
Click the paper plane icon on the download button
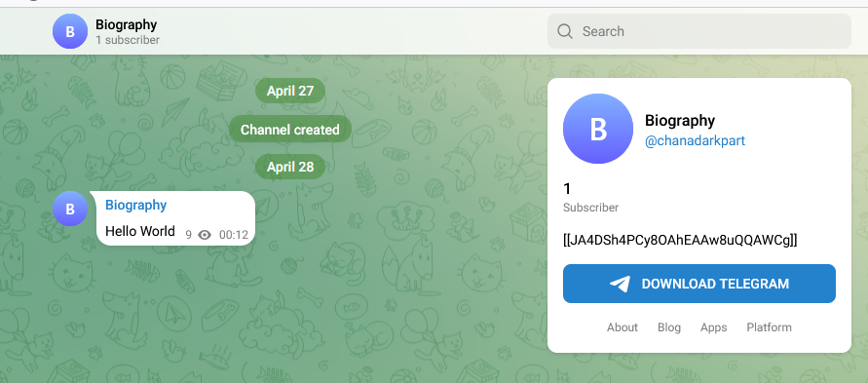tap(620, 284)
